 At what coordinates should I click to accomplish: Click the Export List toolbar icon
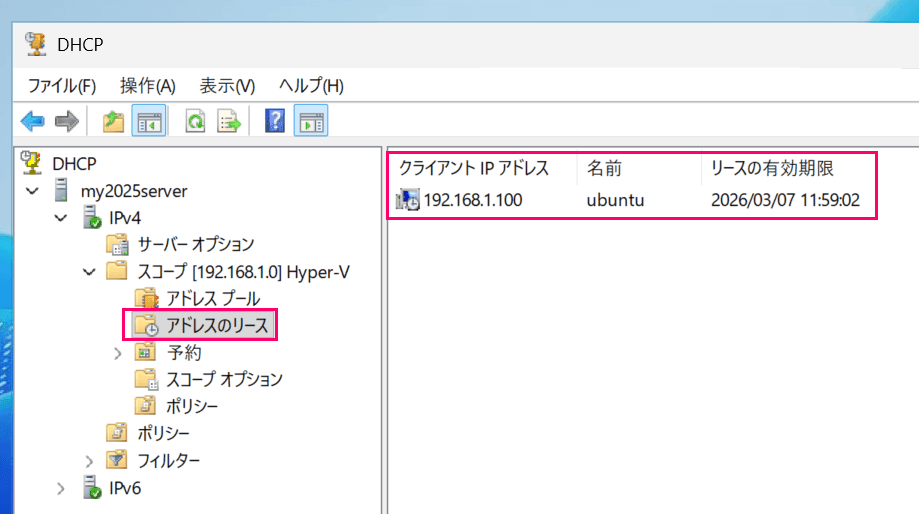[229, 121]
